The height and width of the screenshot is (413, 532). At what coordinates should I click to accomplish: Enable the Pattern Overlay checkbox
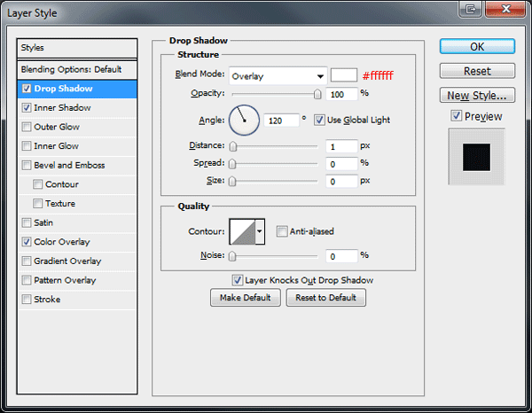(27, 280)
